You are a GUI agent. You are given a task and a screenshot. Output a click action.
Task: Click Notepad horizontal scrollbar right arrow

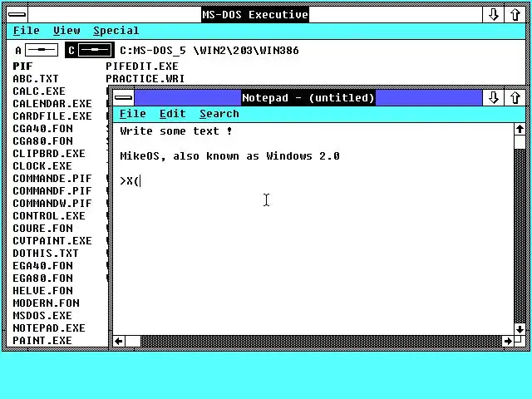click(508, 341)
